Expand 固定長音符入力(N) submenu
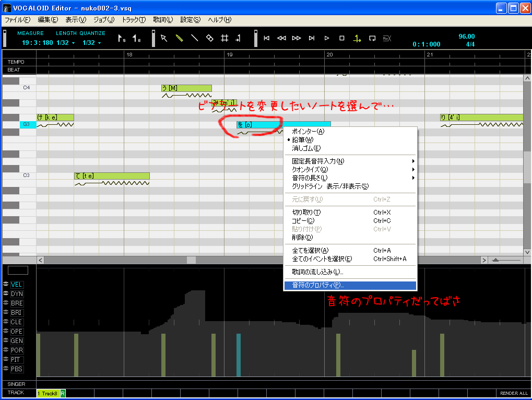This screenshot has height=400, width=532. coord(350,161)
